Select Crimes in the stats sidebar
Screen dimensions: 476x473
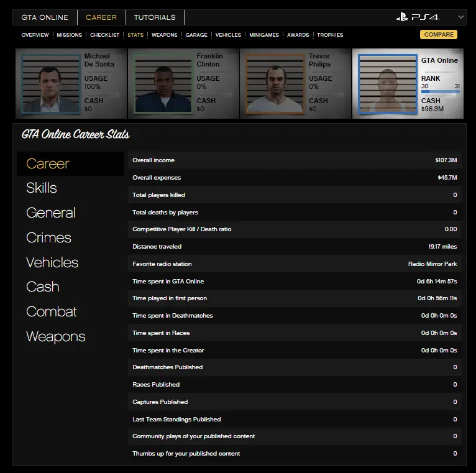[x=48, y=237]
